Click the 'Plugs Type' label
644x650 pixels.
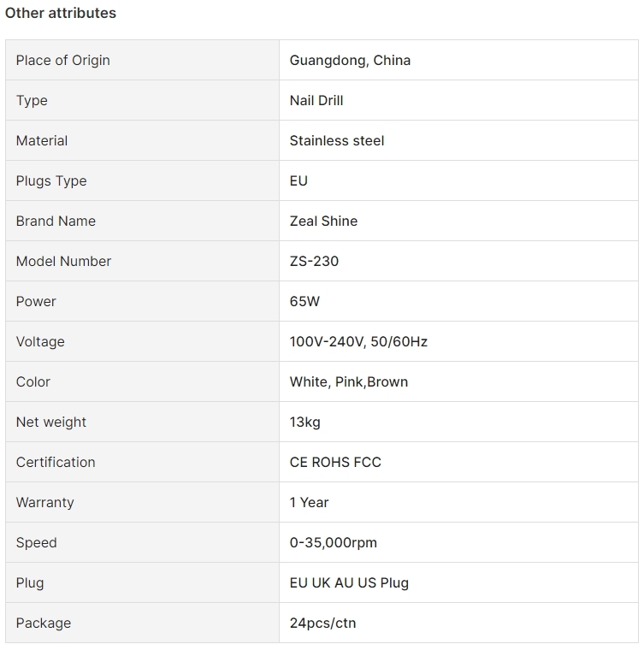tap(51, 181)
